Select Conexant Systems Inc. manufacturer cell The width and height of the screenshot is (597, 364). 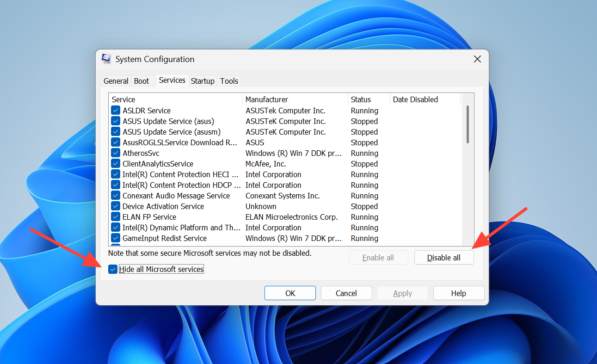(283, 196)
